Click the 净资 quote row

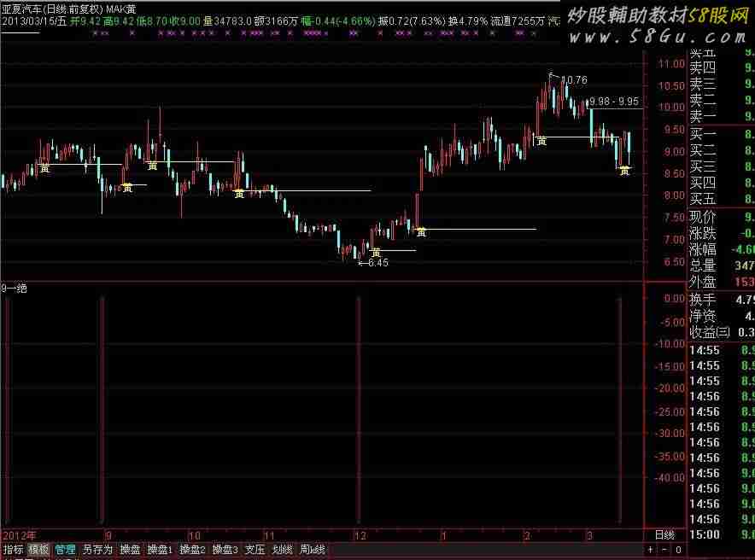click(722, 316)
